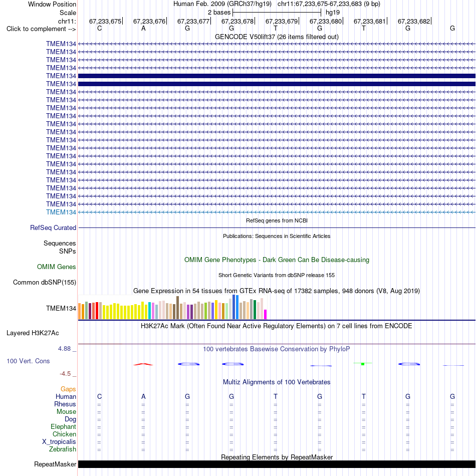Screen dimensions: 476x476
Task: Click the red PhyloP conservation mark
Action: pyautogui.click(x=143, y=364)
